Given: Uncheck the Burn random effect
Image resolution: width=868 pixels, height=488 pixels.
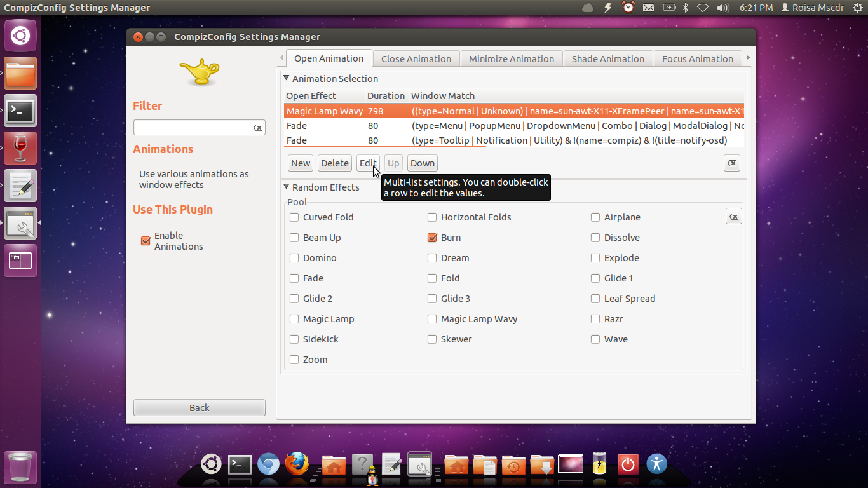Looking at the screenshot, I should click(x=432, y=238).
